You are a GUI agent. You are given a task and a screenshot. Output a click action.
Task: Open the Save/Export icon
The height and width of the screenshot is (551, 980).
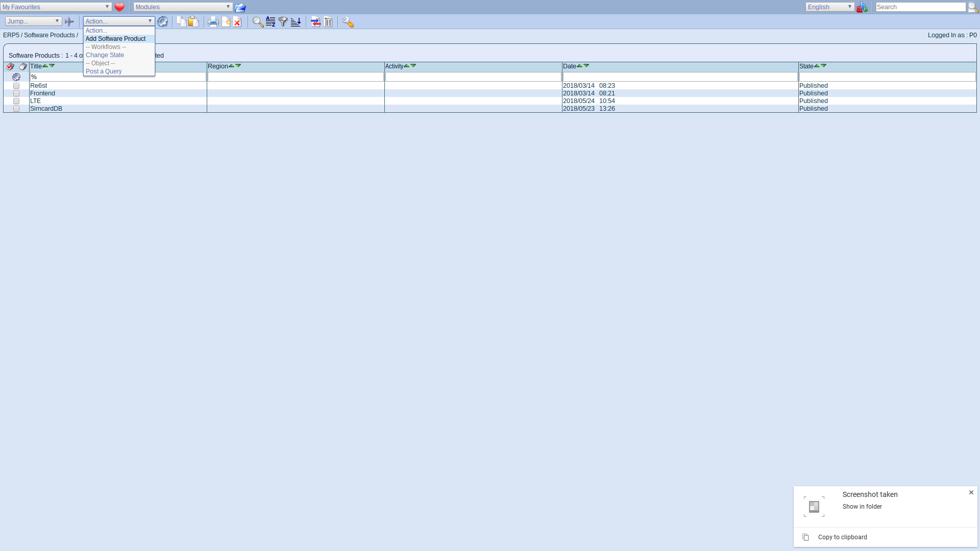tap(315, 22)
